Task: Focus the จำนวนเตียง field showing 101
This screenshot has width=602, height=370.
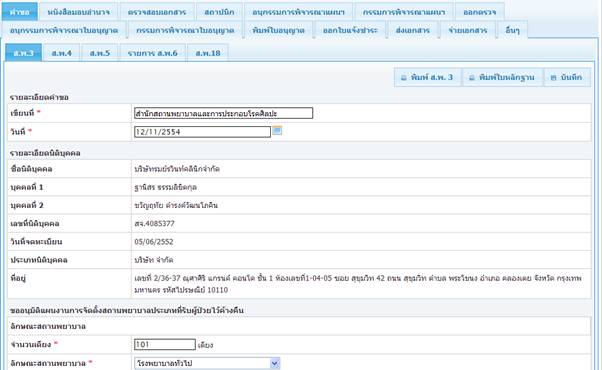Action: 165,344
